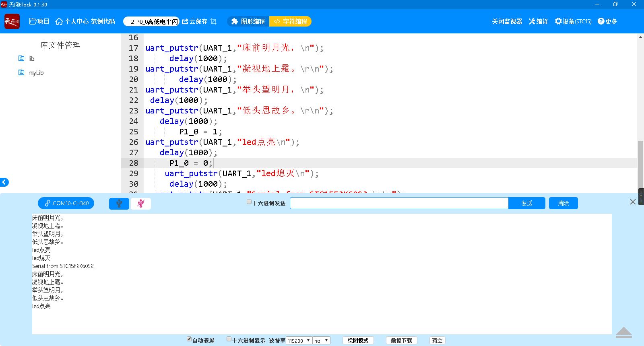Image resolution: width=644 pixels, height=346 pixels.
Task: Close the serial monitor panel with X
Action: point(633,202)
